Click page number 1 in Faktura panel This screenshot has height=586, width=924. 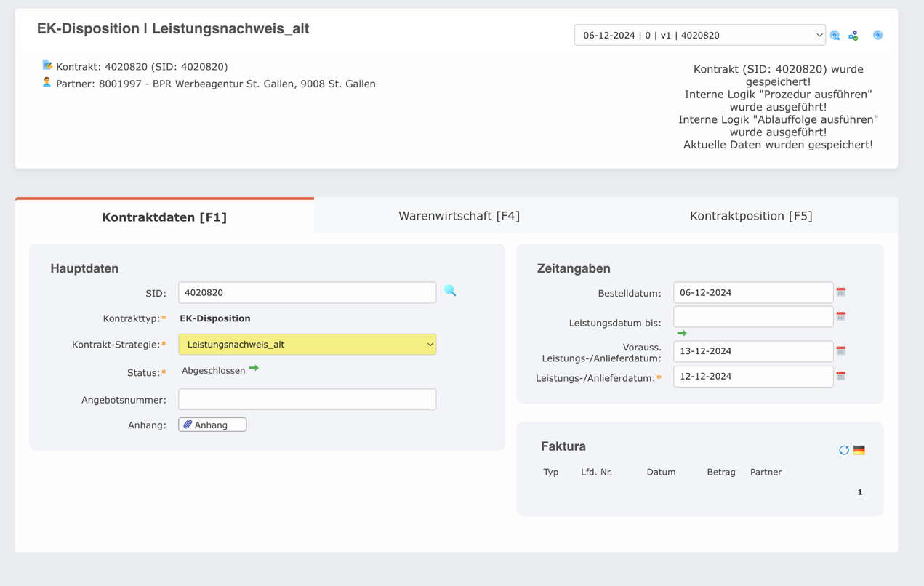pos(859,491)
